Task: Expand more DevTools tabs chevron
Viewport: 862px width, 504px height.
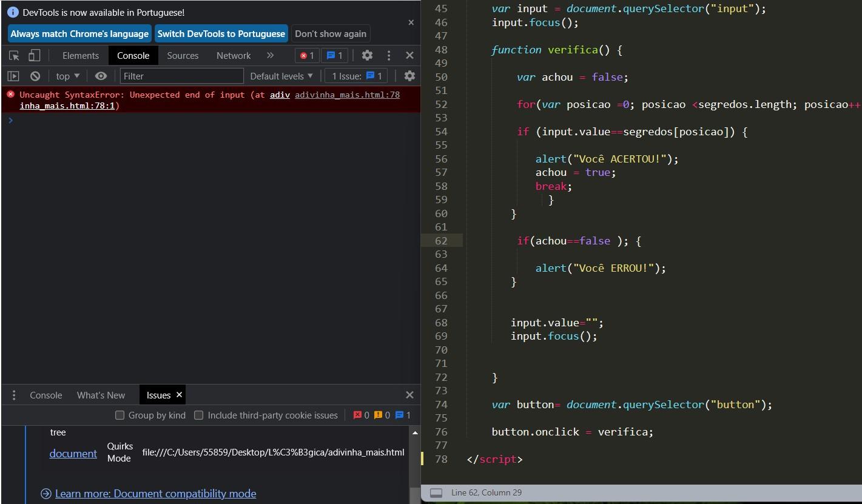Action: pyautogui.click(x=270, y=55)
